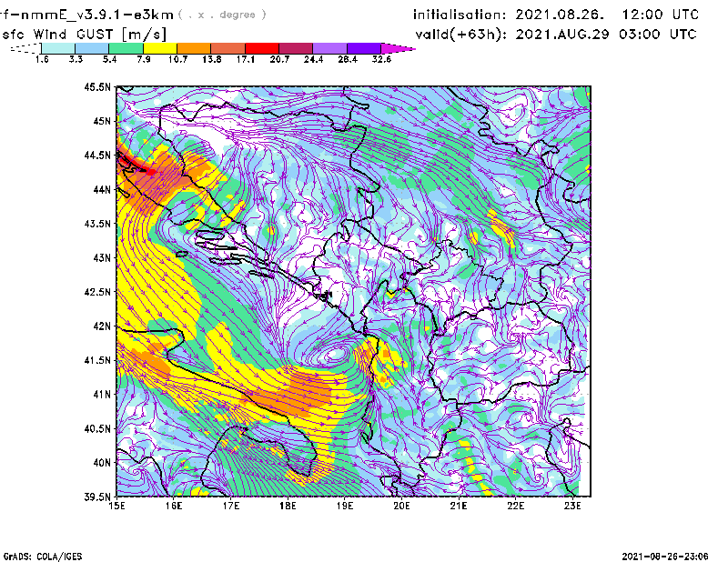Image resolution: width=728 pixels, height=562 pixels.
Task: Click the 21E longitude label
Action: (459, 506)
